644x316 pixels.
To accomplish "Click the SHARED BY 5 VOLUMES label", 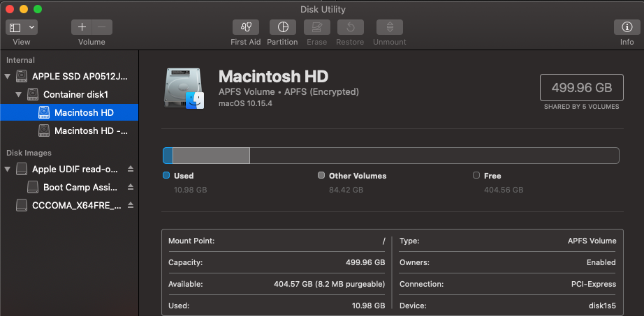I will pos(582,107).
